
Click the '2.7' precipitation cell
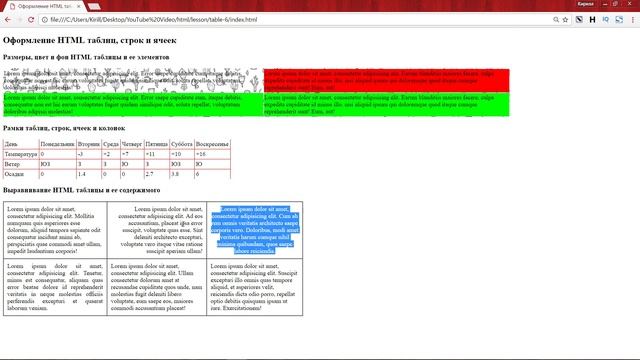tap(157, 174)
